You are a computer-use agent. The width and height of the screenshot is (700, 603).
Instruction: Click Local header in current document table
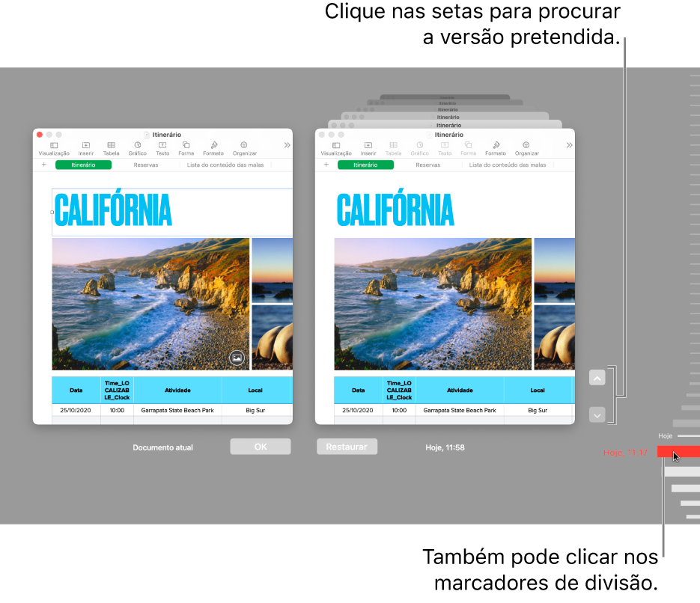(x=255, y=391)
